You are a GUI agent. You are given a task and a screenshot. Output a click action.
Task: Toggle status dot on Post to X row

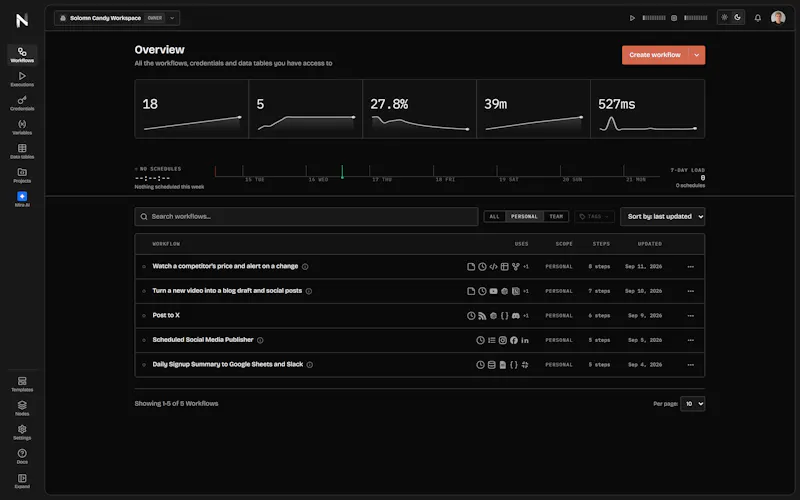click(144, 316)
